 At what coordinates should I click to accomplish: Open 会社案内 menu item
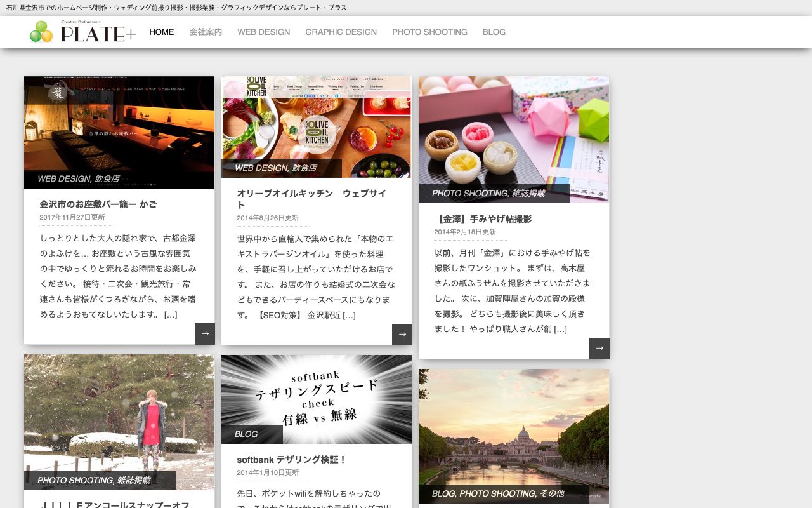[x=206, y=32]
